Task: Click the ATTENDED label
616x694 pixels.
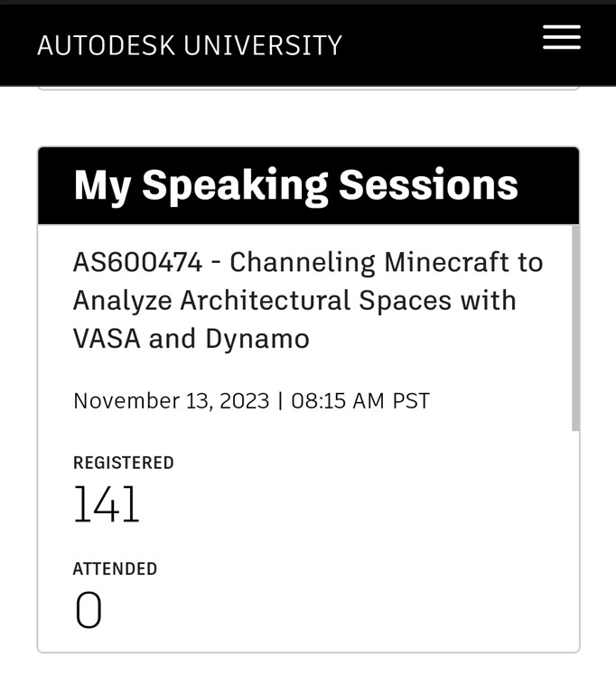Action: [115, 568]
